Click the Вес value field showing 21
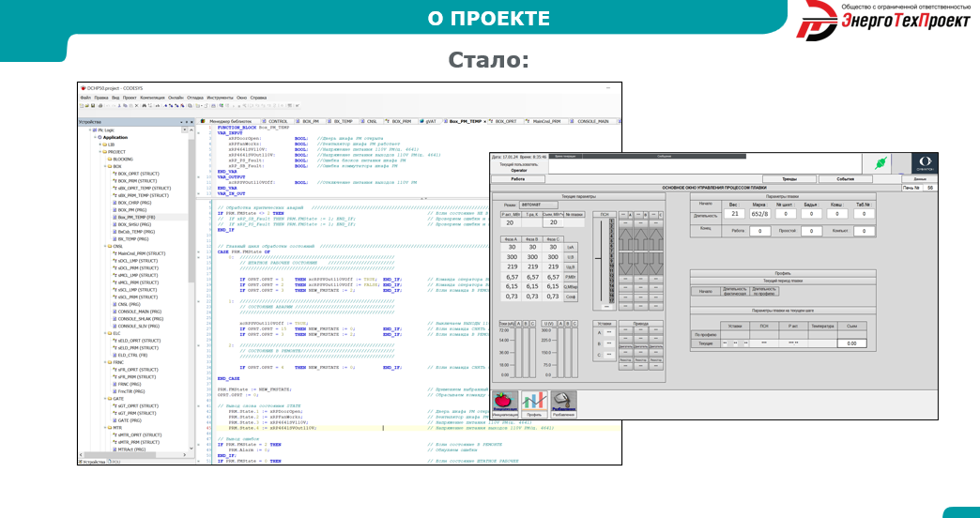Viewport: 980px width, 518px height. [x=734, y=214]
